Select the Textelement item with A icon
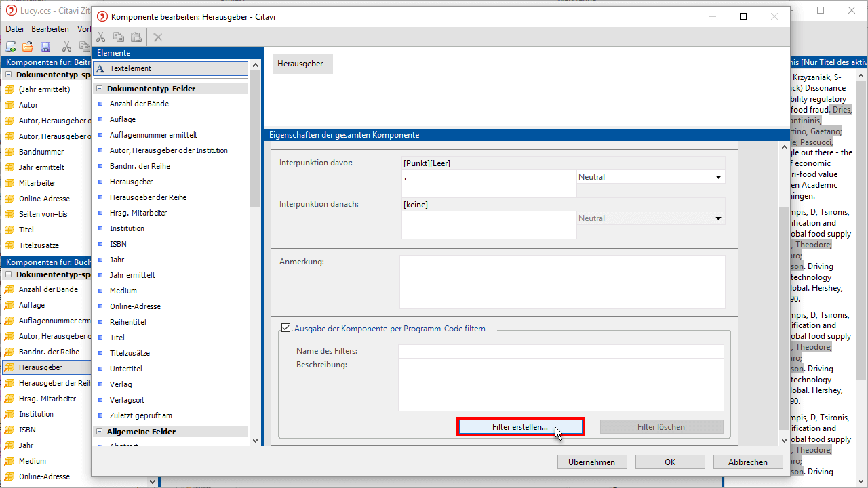This screenshot has height=488, width=868. coord(170,68)
